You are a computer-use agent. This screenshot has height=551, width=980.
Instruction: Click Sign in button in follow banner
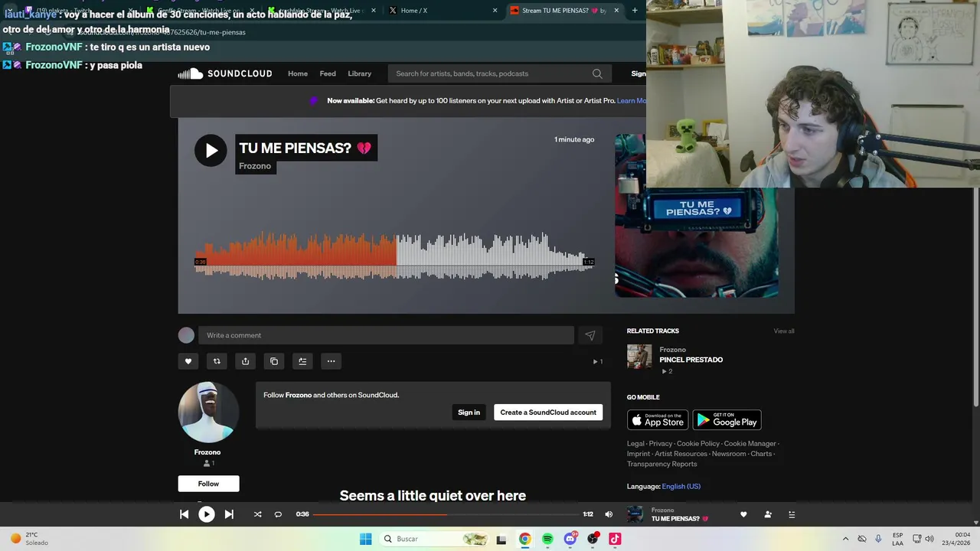pos(469,412)
